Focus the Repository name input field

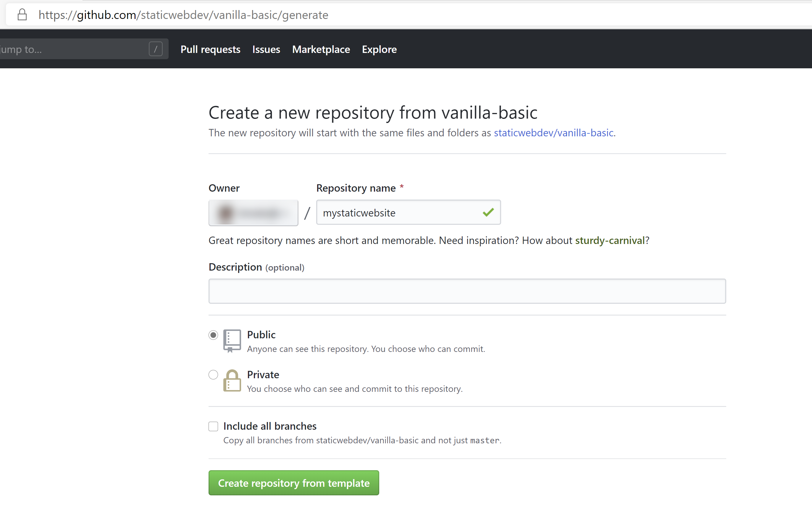408,212
